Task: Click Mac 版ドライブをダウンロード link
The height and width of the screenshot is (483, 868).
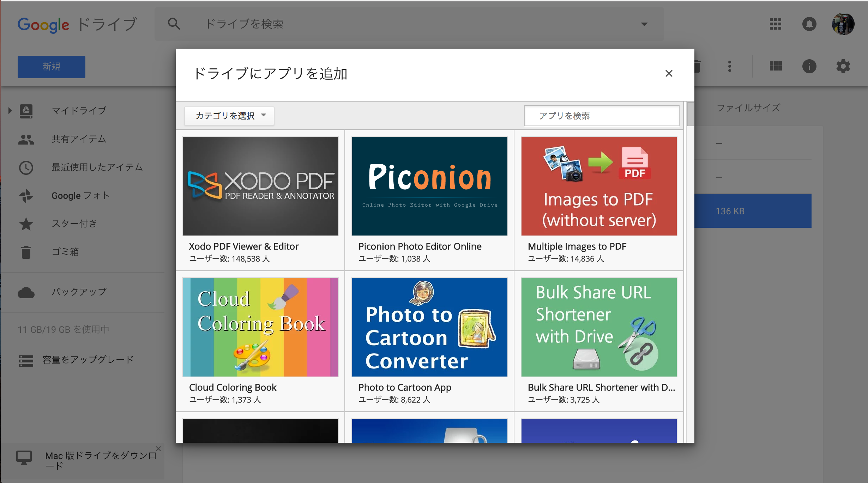Action: click(x=101, y=460)
